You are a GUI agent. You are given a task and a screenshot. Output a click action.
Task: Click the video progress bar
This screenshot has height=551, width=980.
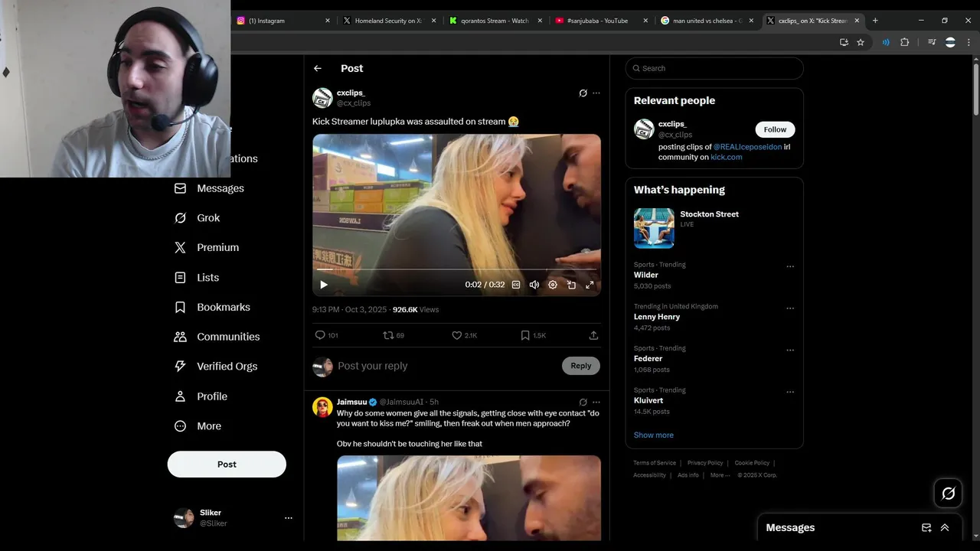coord(456,269)
